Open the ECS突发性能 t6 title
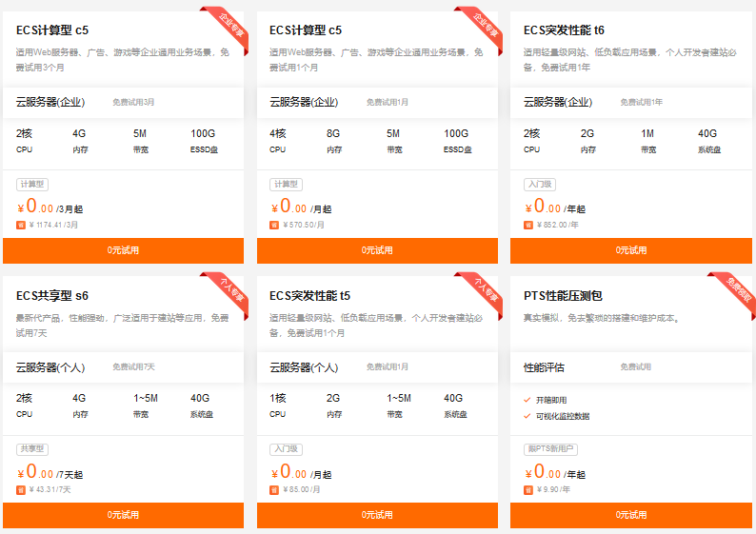756x534 pixels. [x=564, y=30]
